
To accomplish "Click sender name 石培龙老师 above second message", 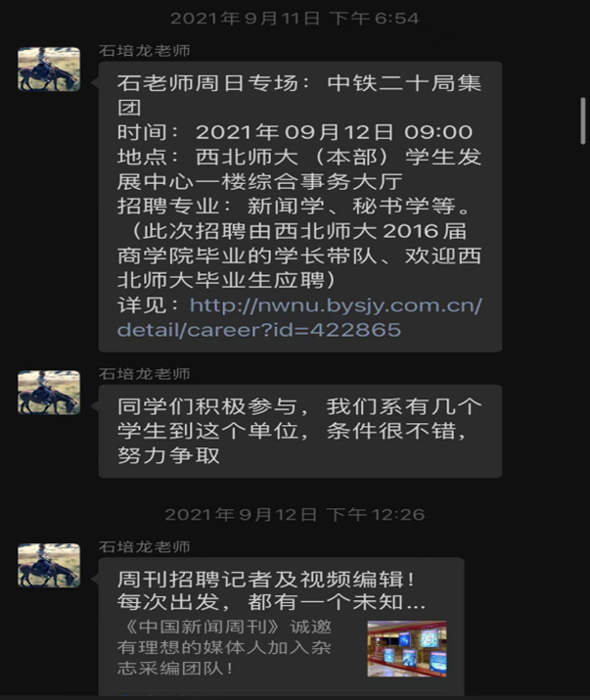I will pyautogui.click(x=145, y=374).
